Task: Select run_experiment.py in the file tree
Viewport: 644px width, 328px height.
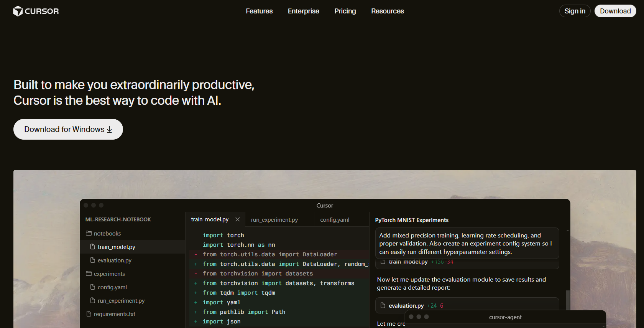Action: pyautogui.click(x=121, y=301)
